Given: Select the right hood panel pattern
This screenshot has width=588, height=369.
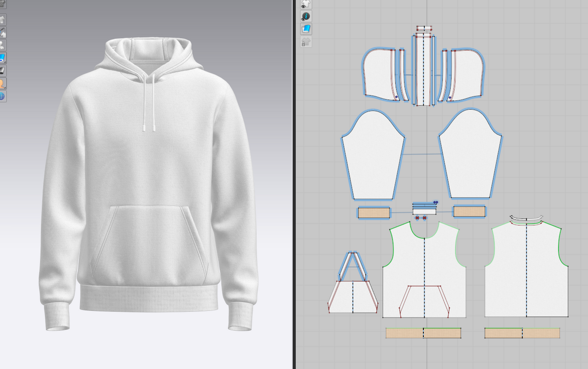Looking at the screenshot, I should pos(468,74).
